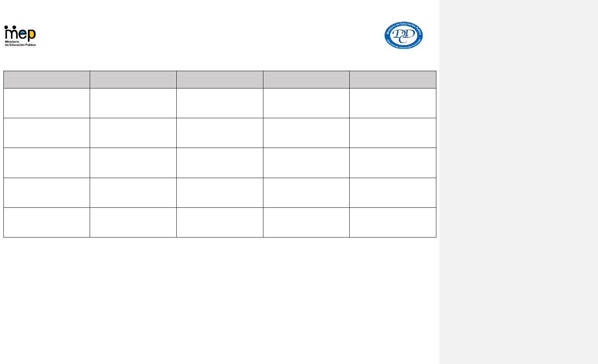
Task: Click middle column cell in third white row
Action: point(220,163)
